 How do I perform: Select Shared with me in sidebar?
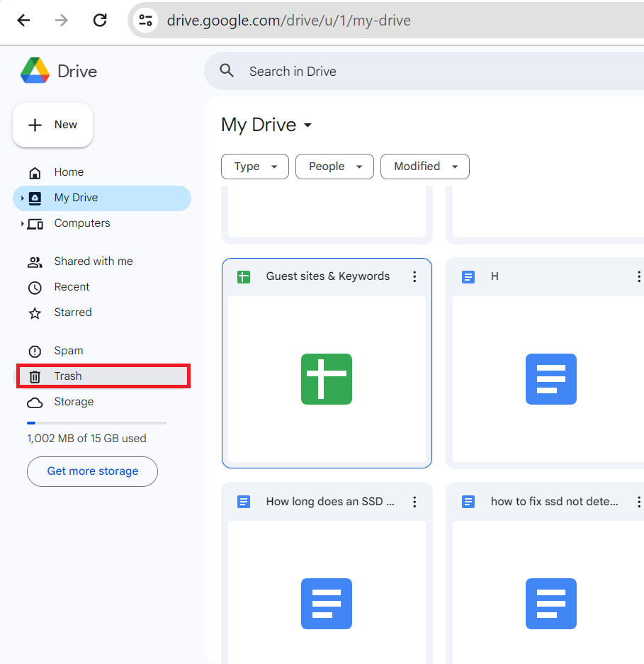101,261
